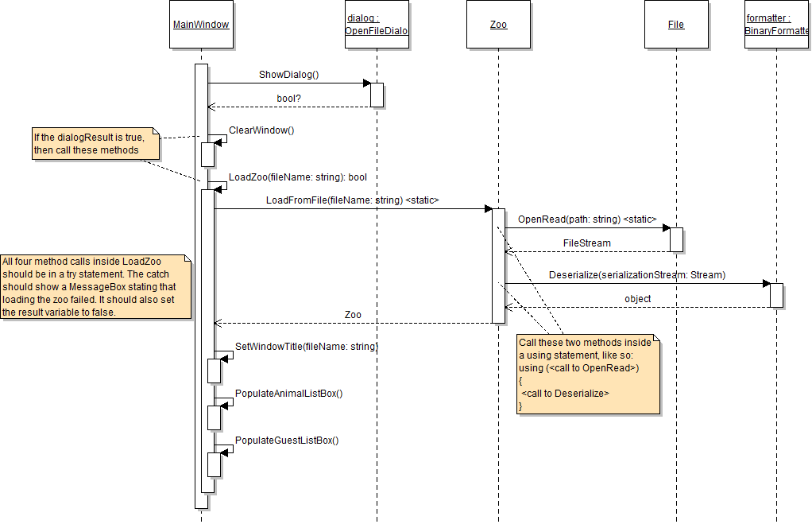Click the SetWindowTitle(fileName: string) label
Viewport: 812px width, 528px height.
[x=307, y=347]
